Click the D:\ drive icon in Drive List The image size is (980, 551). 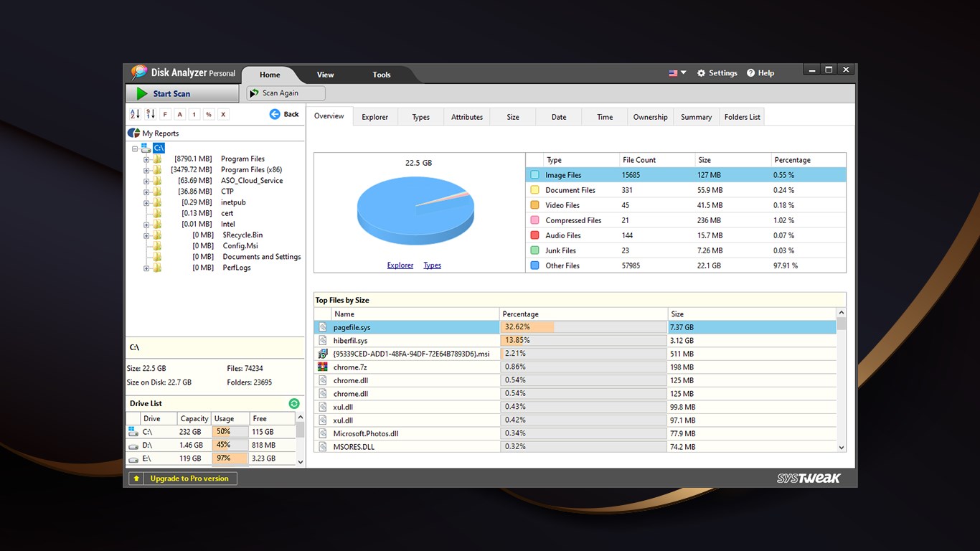[133, 446]
